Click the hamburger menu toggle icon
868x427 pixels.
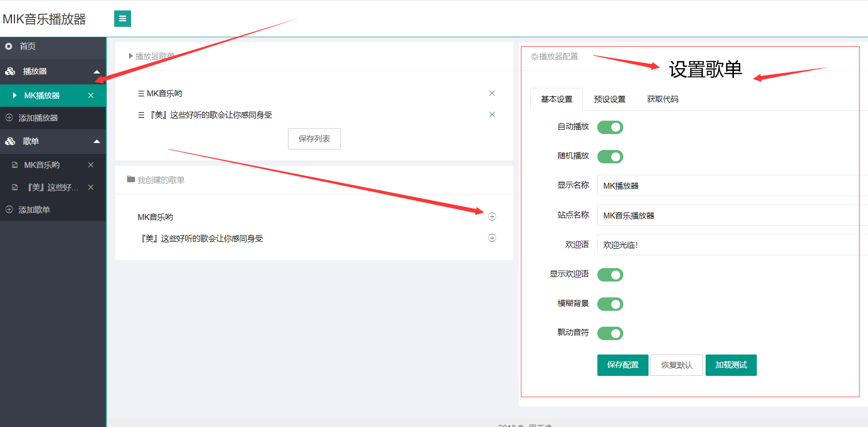point(122,19)
